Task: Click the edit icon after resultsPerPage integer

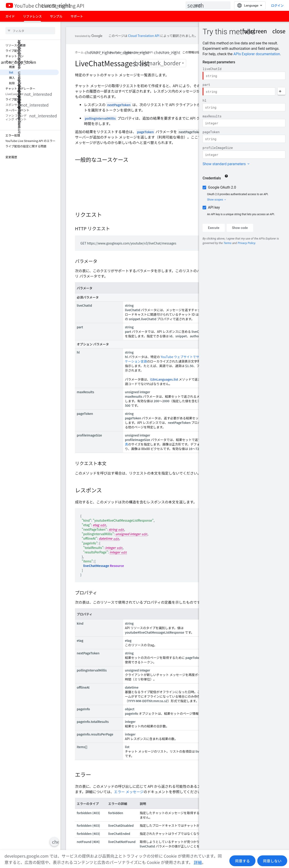Action: [124, 552]
